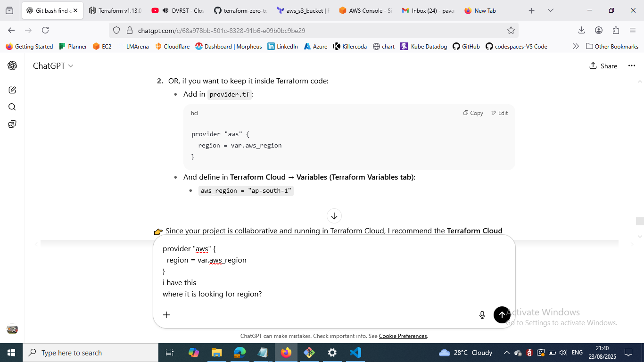This screenshot has height=362, width=644.
Task: Open the Cookie Preferences link
Action: click(403, 336)
